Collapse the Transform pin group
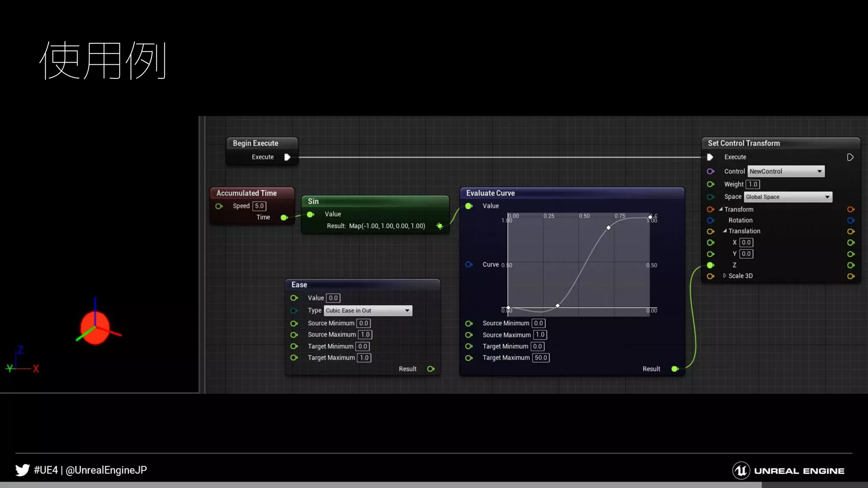Viewport: 868px width, 488px height. [721, 209]
